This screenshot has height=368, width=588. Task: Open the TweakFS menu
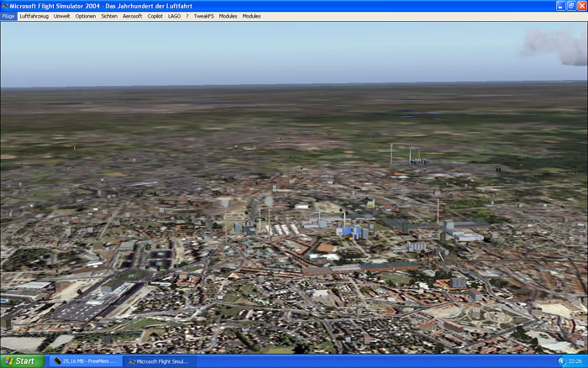[x=203, y=16]
